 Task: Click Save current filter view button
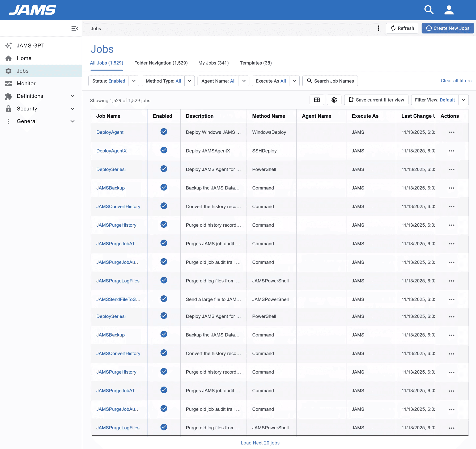(x=376, y=100)
